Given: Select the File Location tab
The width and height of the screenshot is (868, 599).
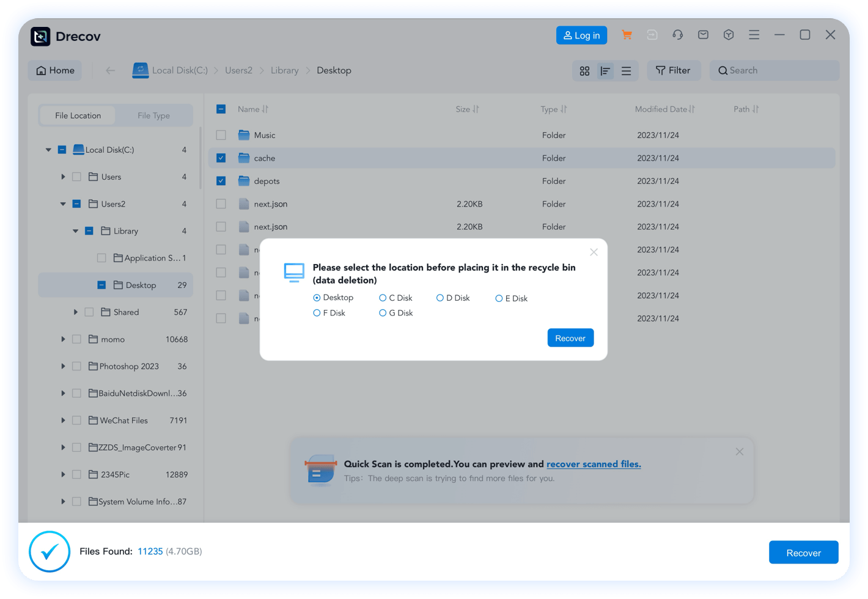Looking at the screenshot, I should [x=78, y=116].
